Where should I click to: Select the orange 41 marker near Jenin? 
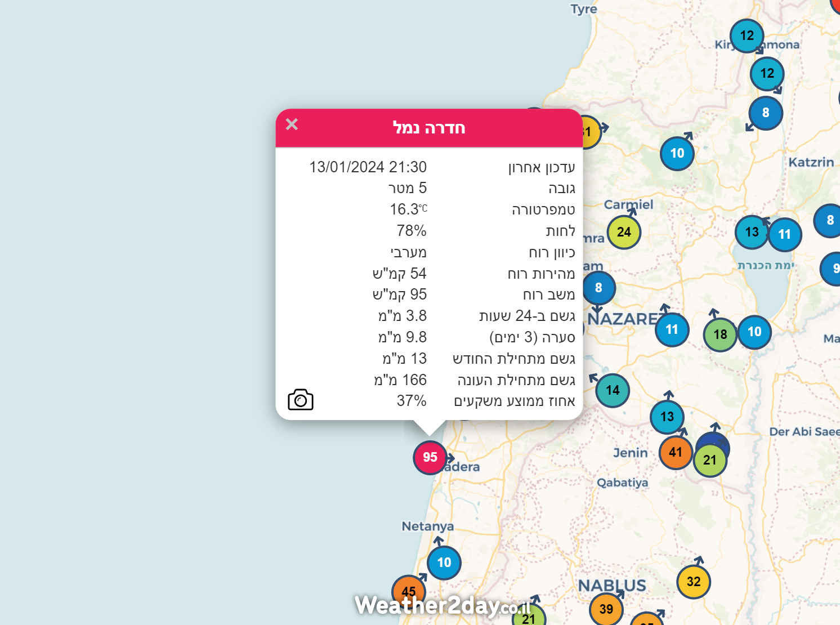click(x=675, y=452)
